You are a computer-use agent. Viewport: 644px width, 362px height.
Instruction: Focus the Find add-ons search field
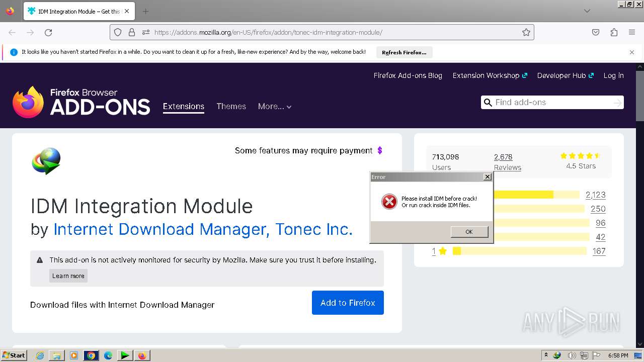tap(552, 103)
